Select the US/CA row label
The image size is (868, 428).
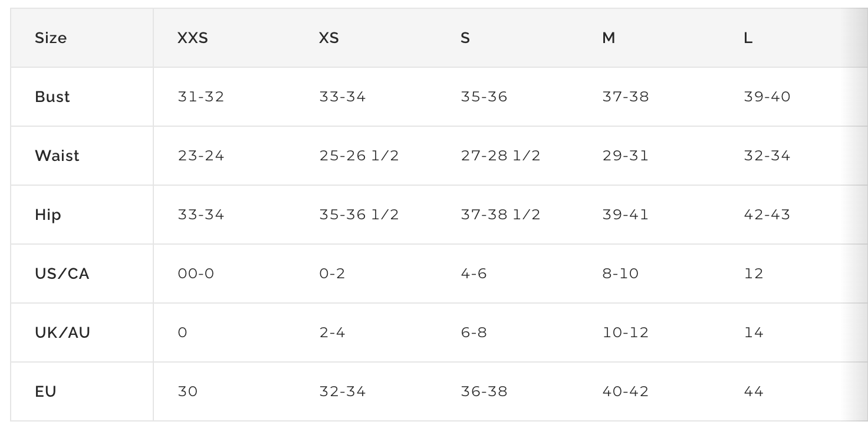(62, 274)
